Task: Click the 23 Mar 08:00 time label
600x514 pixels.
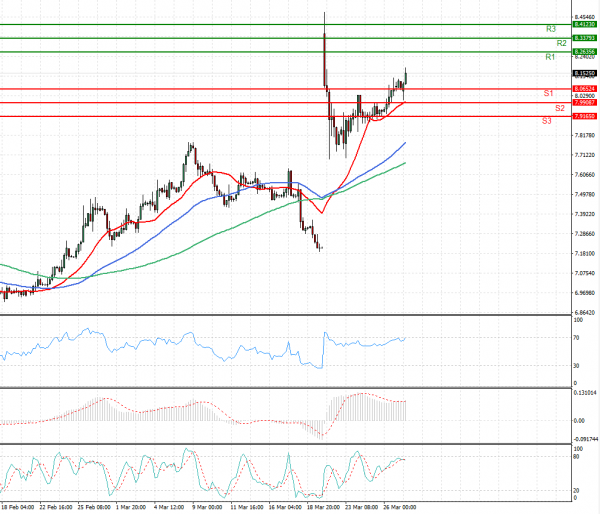Action: (x=362, y=507)
